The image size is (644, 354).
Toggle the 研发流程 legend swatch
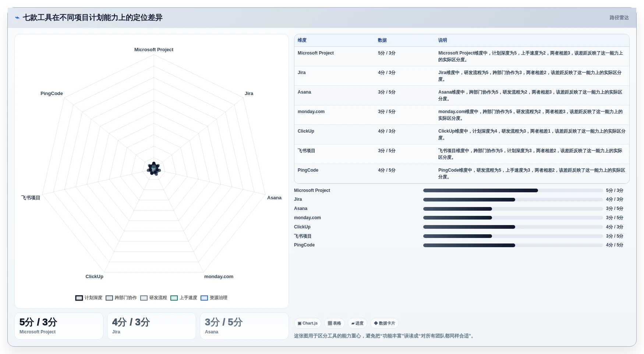point(144,298)
